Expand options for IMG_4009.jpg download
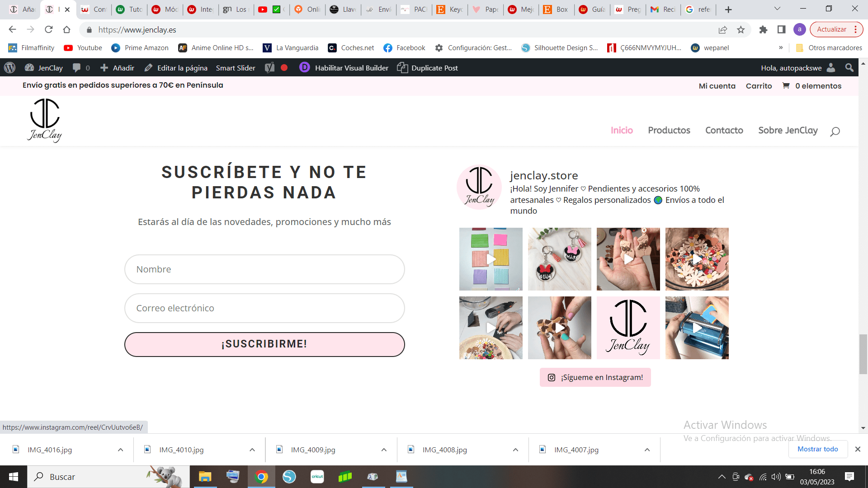Screen dimensions: 868x488 [x=384, y=450]
